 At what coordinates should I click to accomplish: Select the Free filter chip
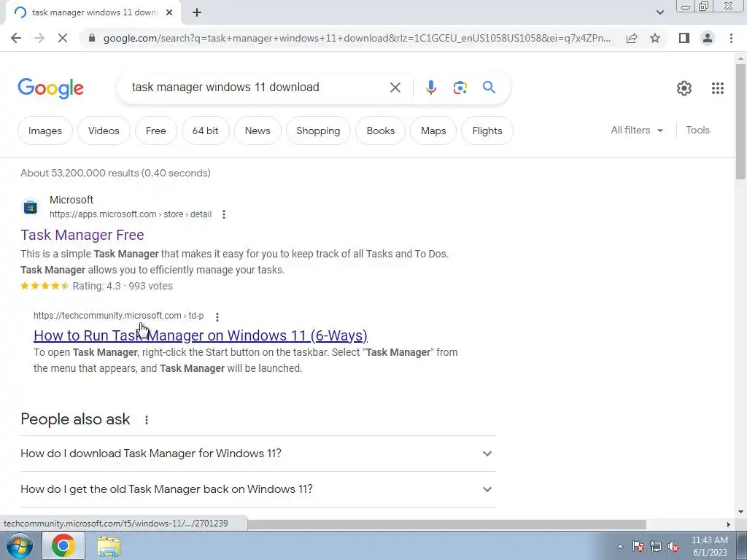coord(156,131)
